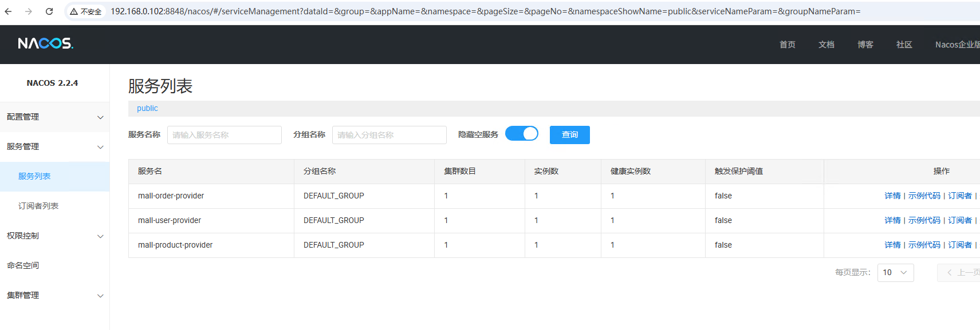Select 订阅者列表 in the sidebar
980x330 pixels.
[x=38, y=206]
